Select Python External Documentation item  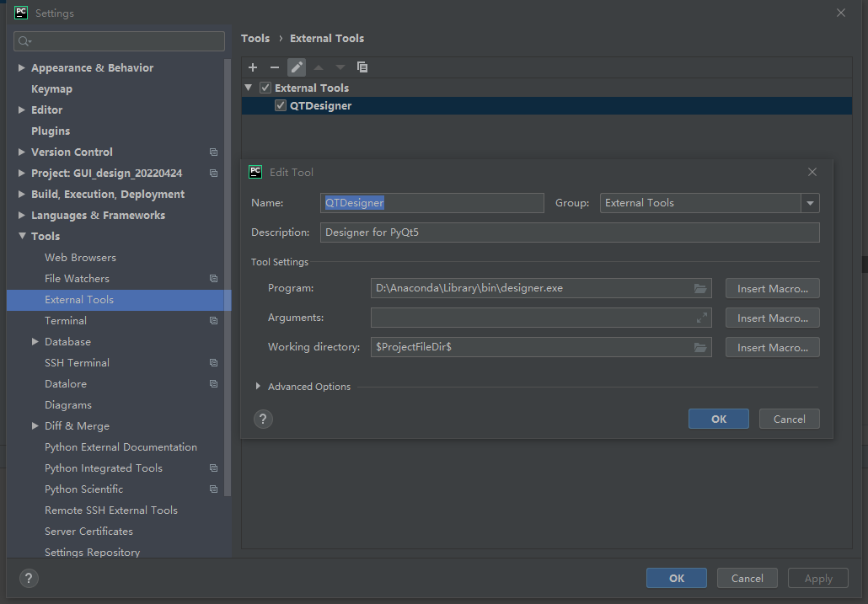121,447
